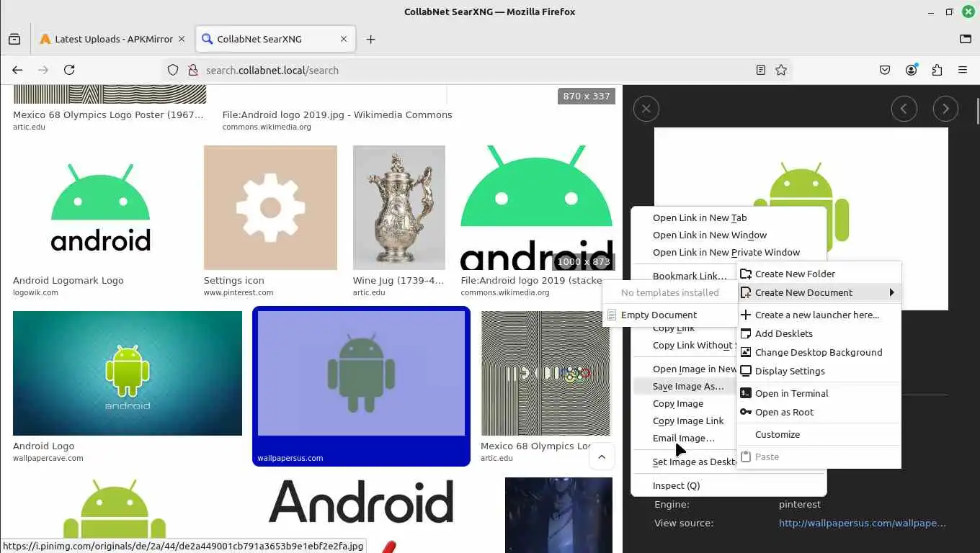Select Open Link in New Tab
The image size is (980, 553).
[729, 217]
